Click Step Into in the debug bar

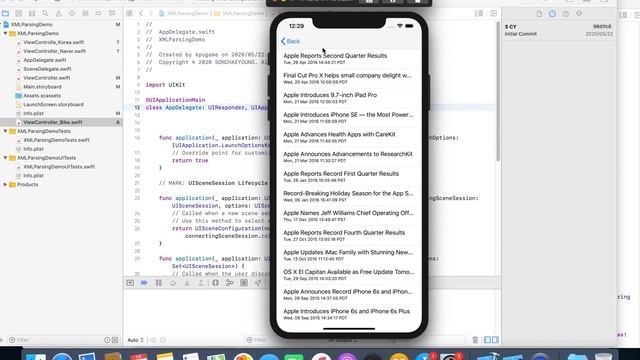[x=187, y=282]
